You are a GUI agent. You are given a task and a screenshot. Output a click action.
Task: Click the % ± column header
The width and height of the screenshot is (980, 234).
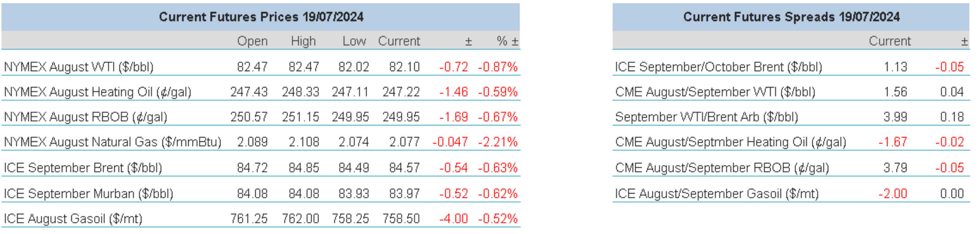507,41
